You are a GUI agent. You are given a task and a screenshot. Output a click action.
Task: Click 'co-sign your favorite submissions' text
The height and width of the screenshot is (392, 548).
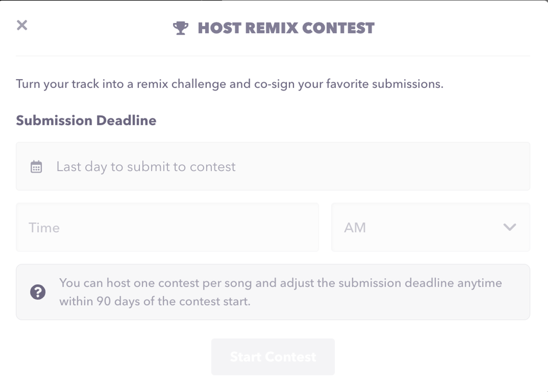(x=348, y=84)
